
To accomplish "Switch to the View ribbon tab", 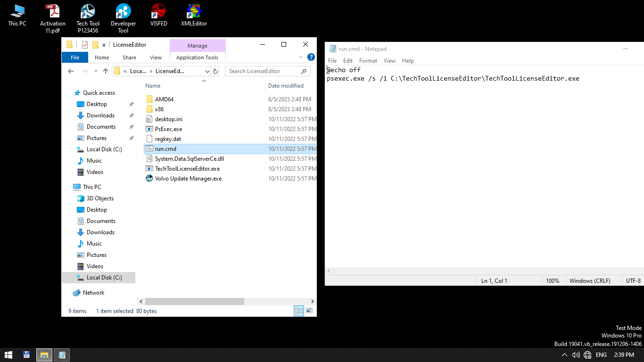I will 156,58.
